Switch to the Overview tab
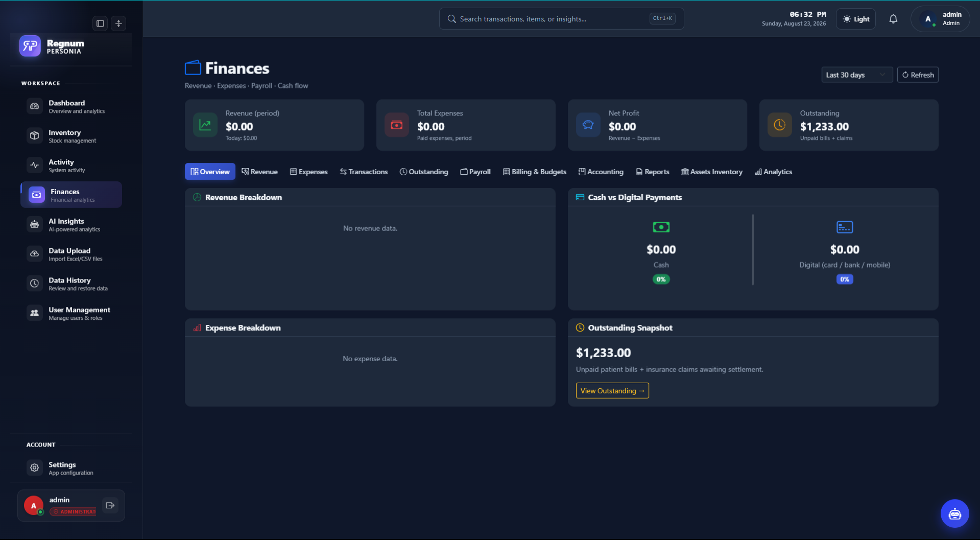Screen dimensions: 980x540 (x=210, y=172)
